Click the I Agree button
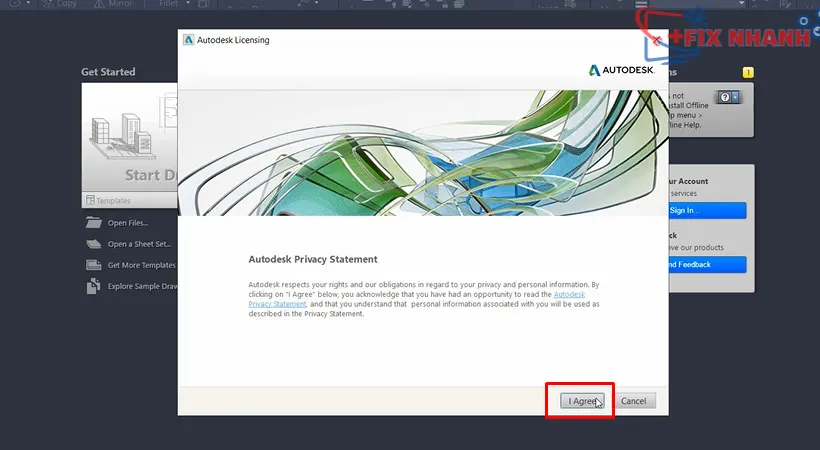820x450 pixels. [x=582, y=401]
